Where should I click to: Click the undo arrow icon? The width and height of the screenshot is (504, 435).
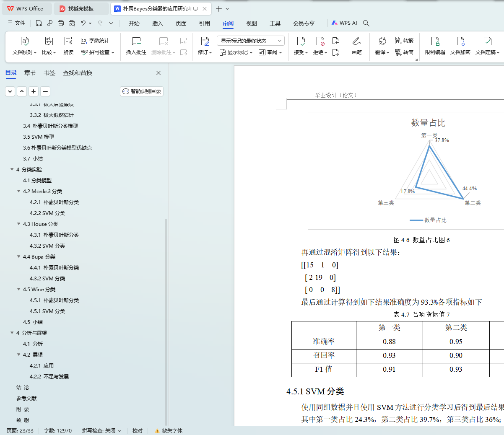click(83, 23)
